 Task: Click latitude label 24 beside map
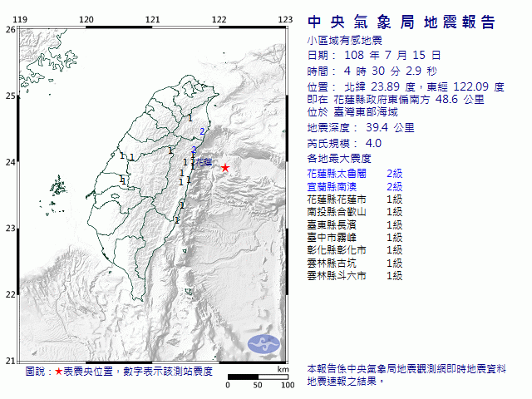10,162
